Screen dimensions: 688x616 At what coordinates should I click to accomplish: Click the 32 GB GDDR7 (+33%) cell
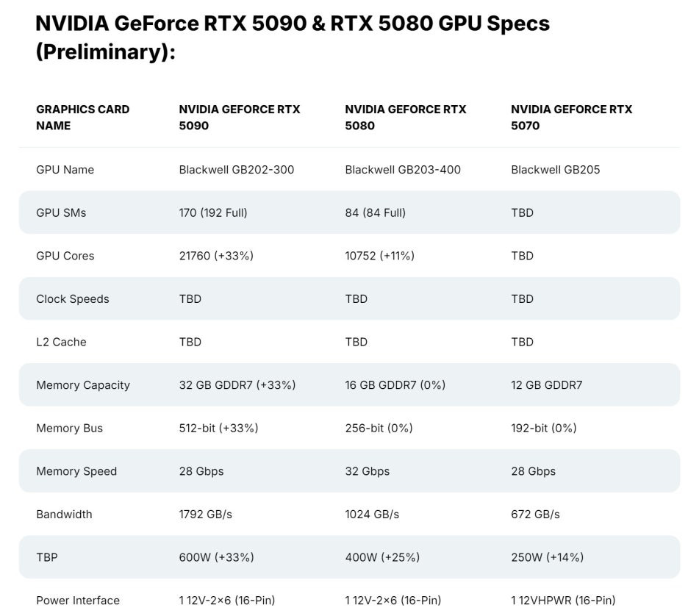(237, 384)
